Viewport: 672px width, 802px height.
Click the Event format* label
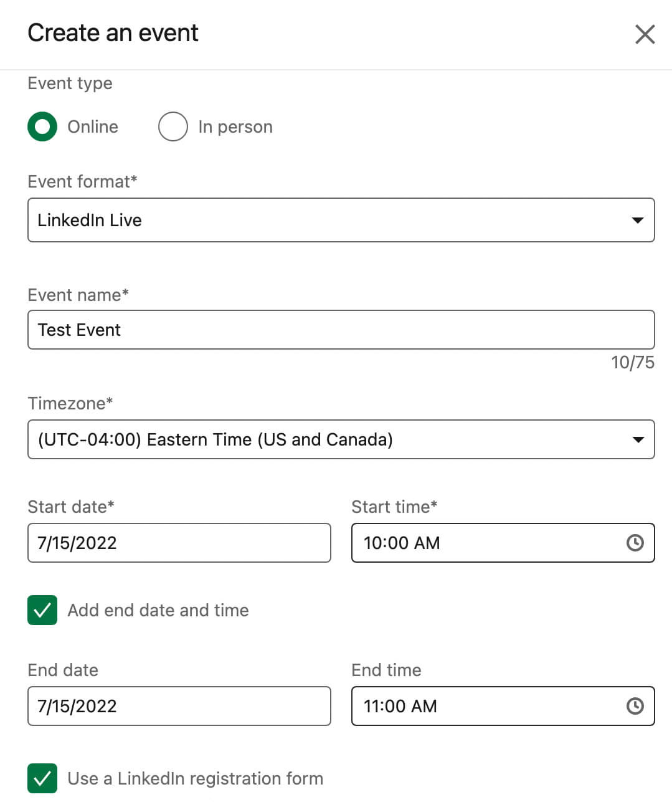tap(82, 181)
